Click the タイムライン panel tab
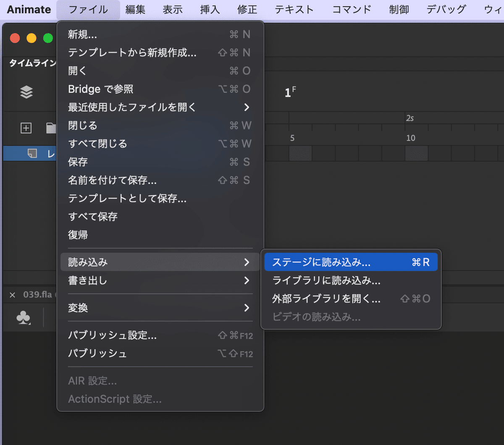The height and width of the screenshot is (445, 504). (32, 63)
